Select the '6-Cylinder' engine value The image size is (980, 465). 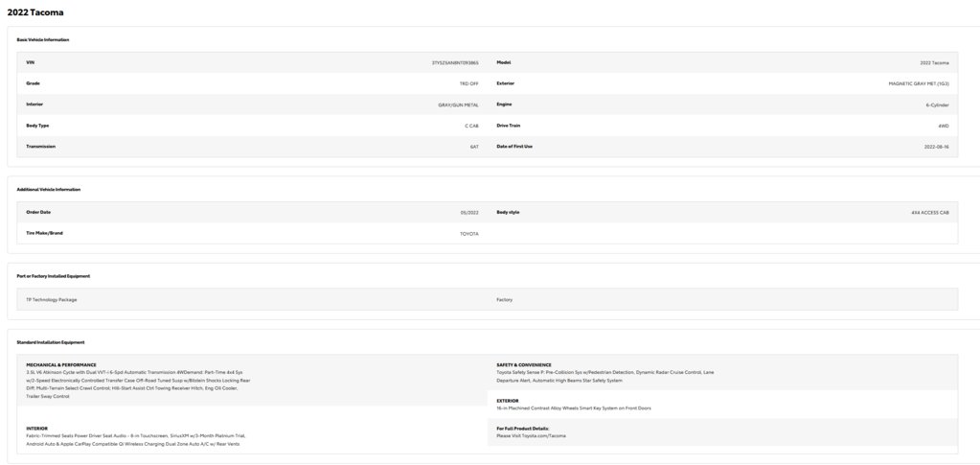point(938,105)
